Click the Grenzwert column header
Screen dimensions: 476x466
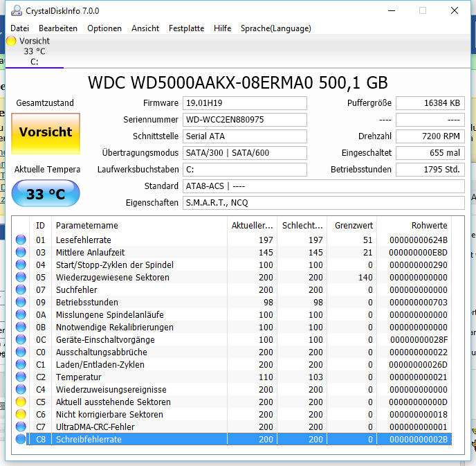[x=352, y=226]
